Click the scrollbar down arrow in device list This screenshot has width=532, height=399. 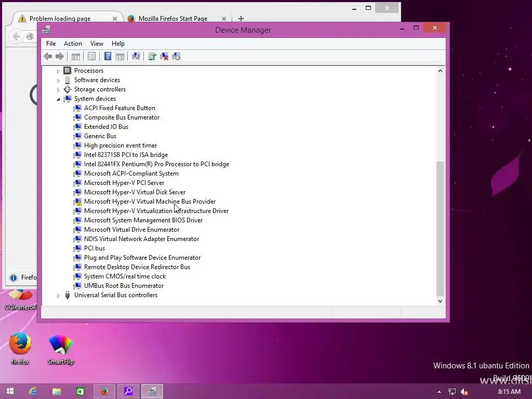tap(440, 301)
